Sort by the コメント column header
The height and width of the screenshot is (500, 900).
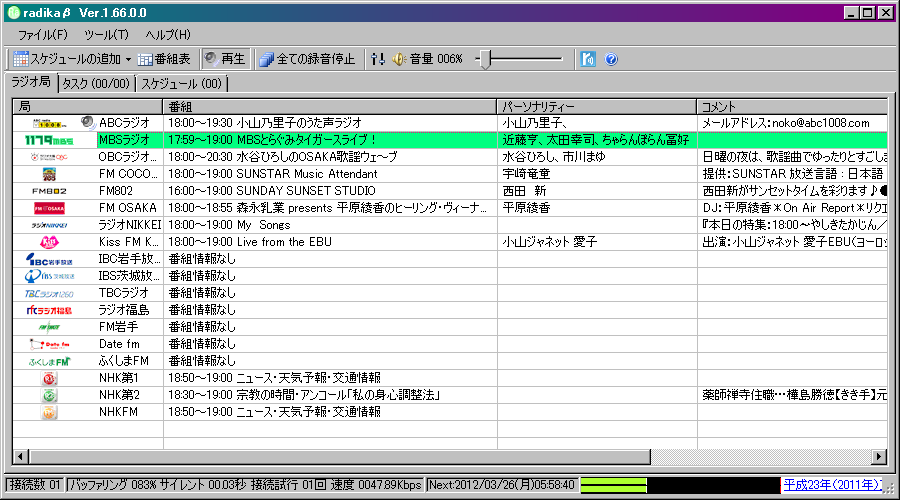(792, 107)
